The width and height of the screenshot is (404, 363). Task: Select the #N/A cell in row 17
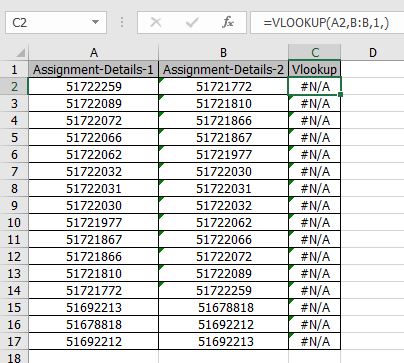[x=315, y=341]
